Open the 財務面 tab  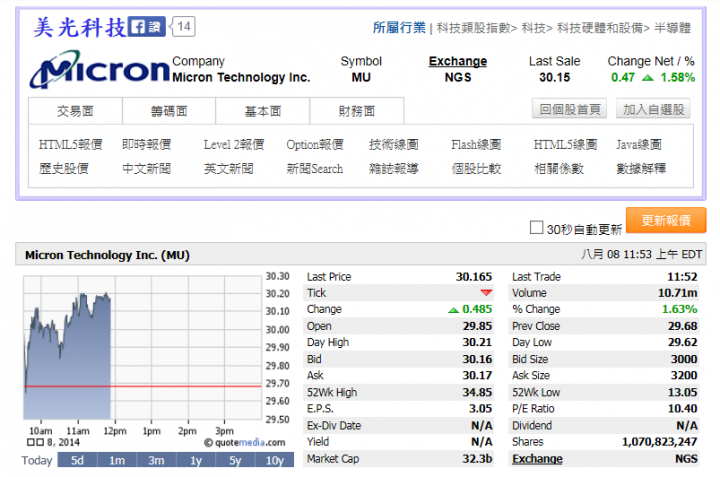(357, 111)
